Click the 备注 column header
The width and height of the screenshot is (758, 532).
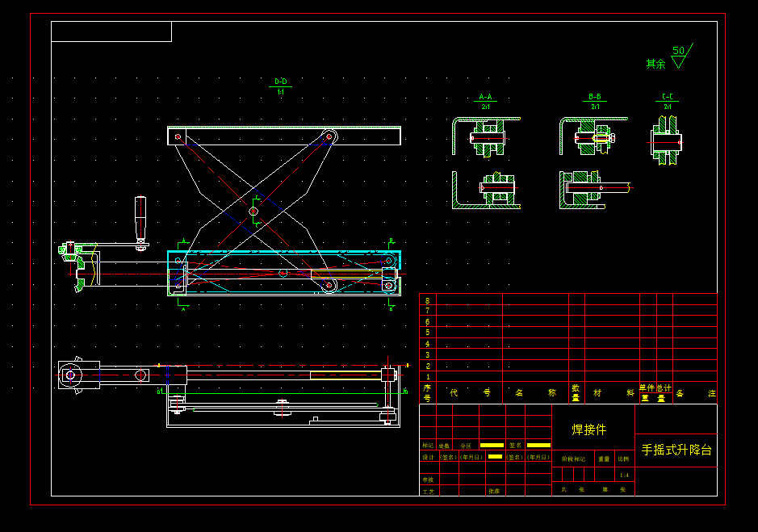coord(696,393)
